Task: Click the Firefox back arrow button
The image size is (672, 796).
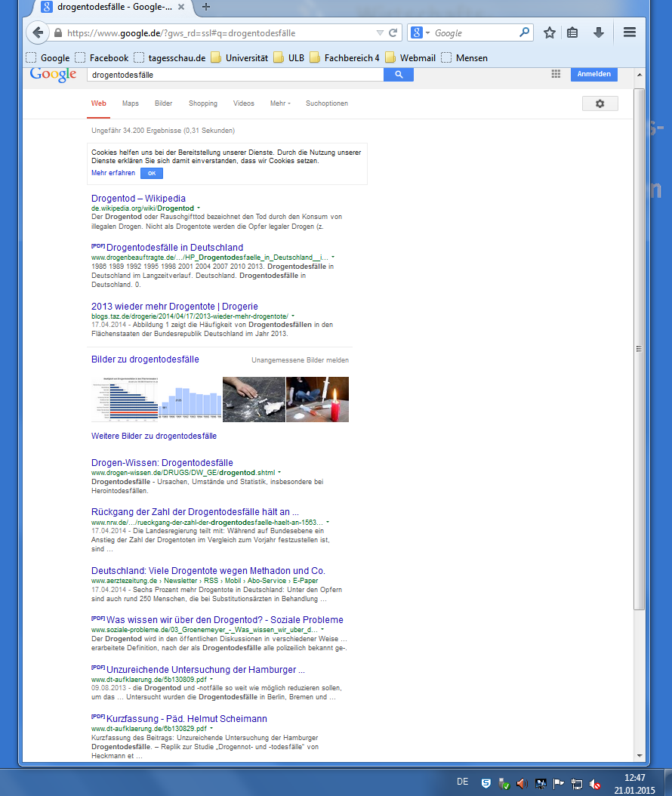Action: (x=38, y=33)
